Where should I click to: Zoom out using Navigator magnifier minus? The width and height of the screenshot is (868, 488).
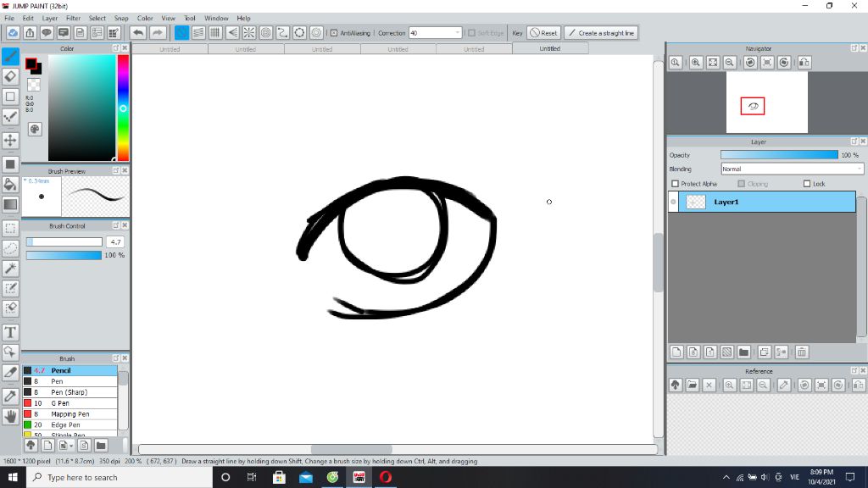click(x=730, y=63)
